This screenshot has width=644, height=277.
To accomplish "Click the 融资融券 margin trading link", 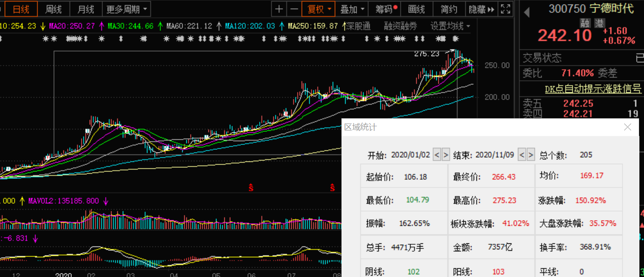I will 400,26.
